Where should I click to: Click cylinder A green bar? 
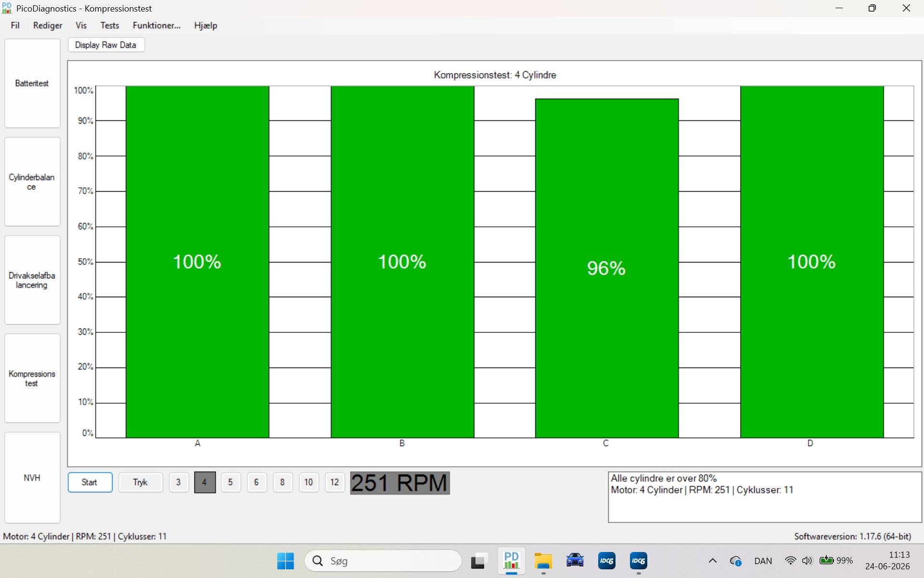coord(197,262)
